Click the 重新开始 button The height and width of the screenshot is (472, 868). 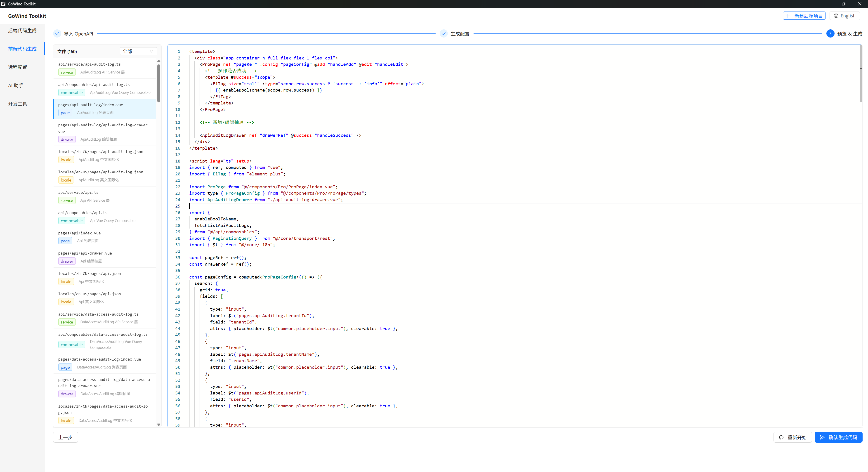point(793,437)
